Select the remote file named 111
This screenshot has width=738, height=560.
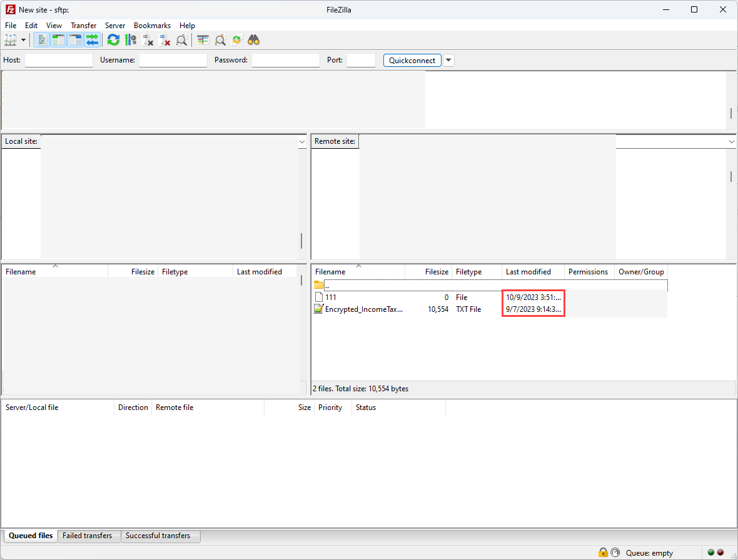(x=331, y=297)
